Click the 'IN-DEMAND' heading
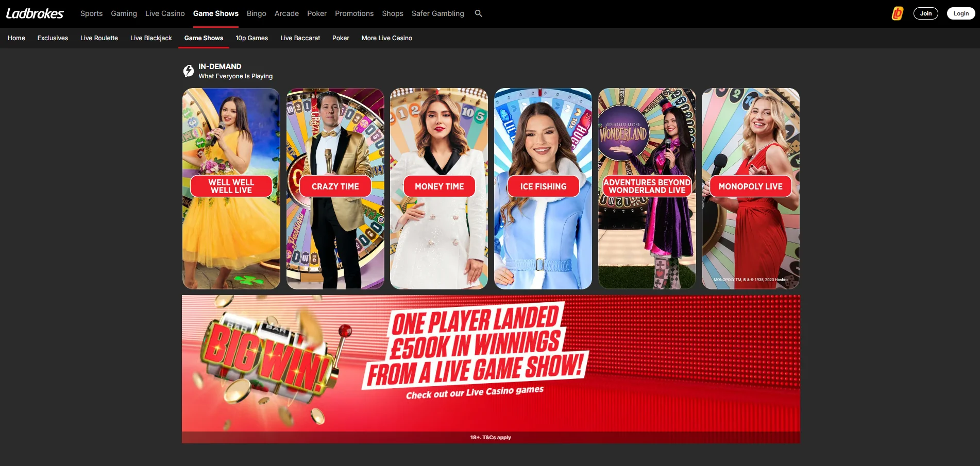 (220, 66)
